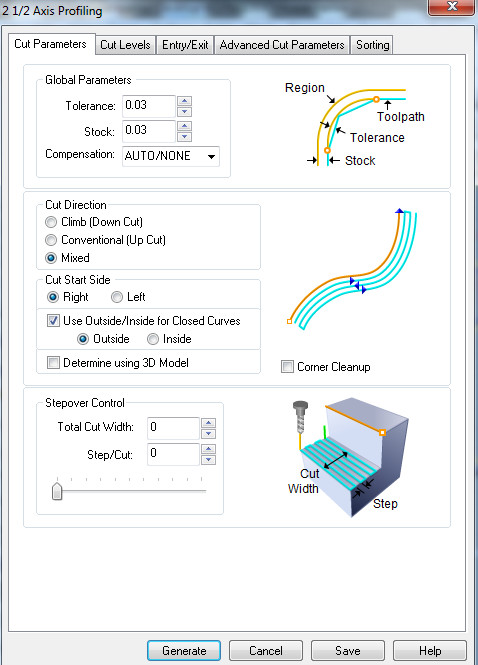Increase Step/Cut with up spinner arrow
Viewport: 478px width, 665px height.
[208, 449]
